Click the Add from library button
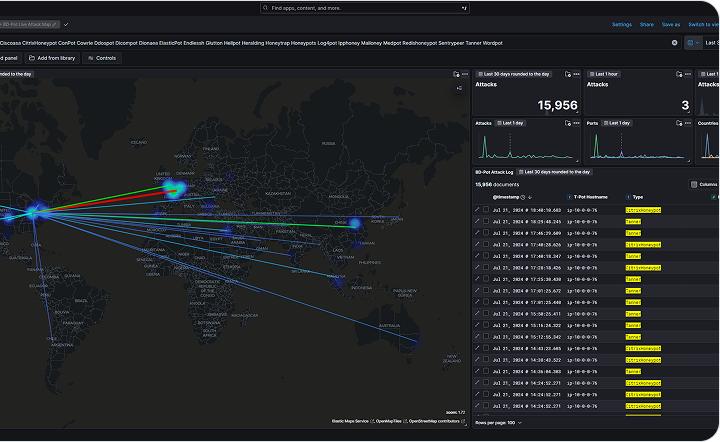 pos(52,58)
